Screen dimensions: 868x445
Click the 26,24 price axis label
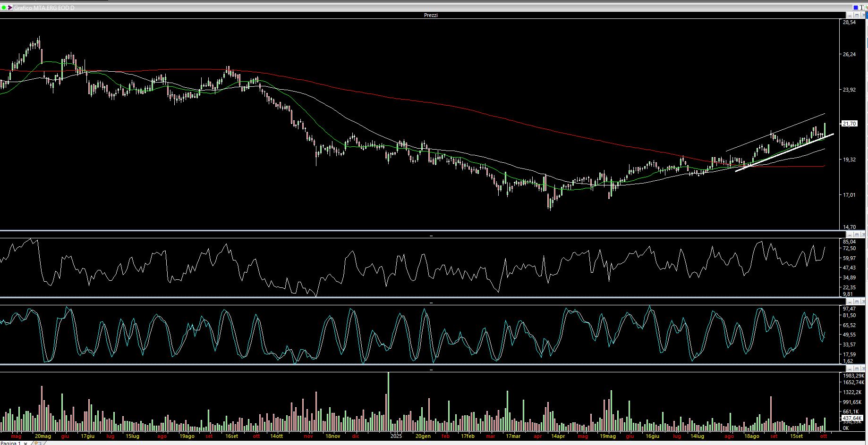tap(849, 54)
